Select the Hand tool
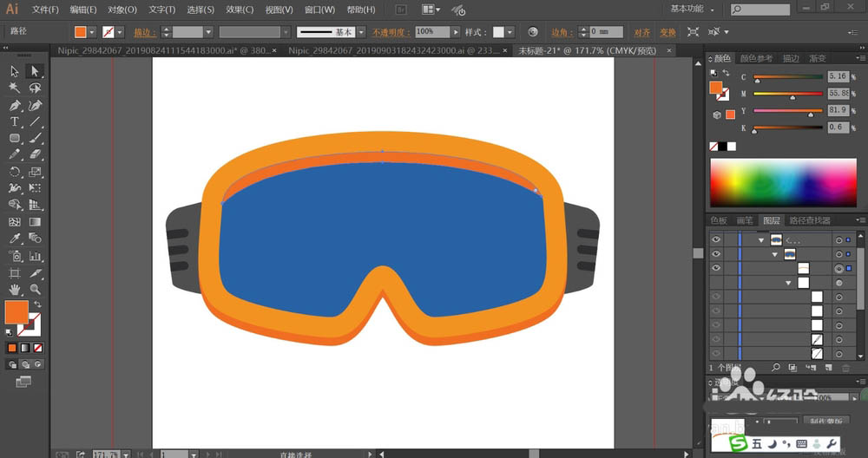This screenshot has height=458, width=868. (15, 290)
